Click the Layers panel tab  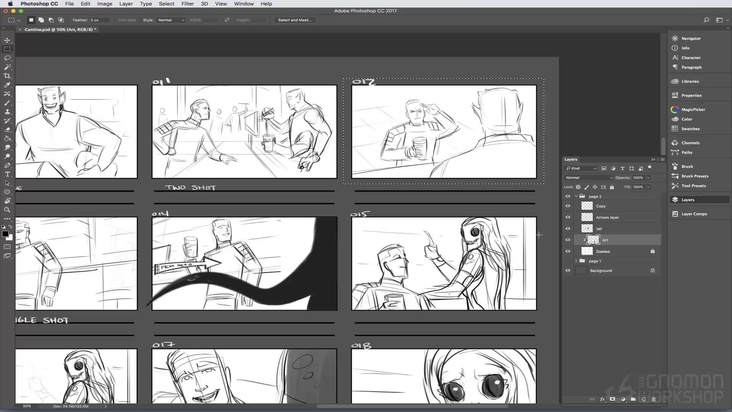(x=571, y=160)
